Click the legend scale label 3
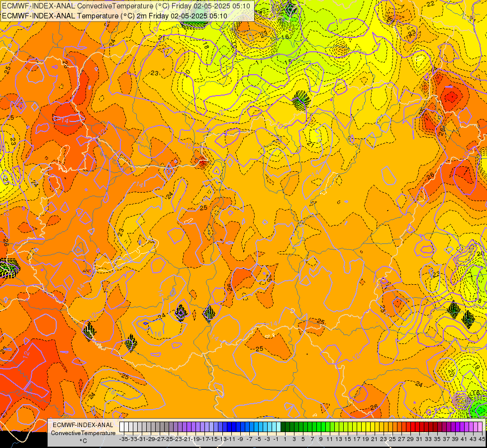 tap(294, 439)
